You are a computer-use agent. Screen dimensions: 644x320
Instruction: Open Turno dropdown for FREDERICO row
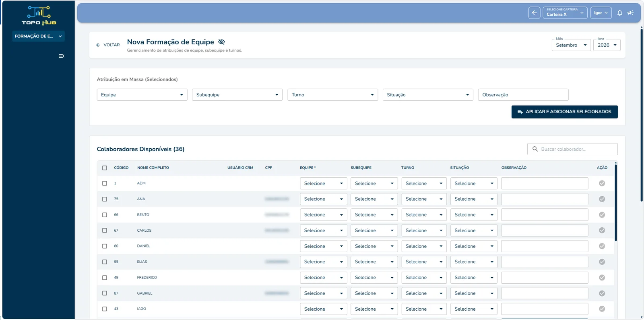pos(424,278)
